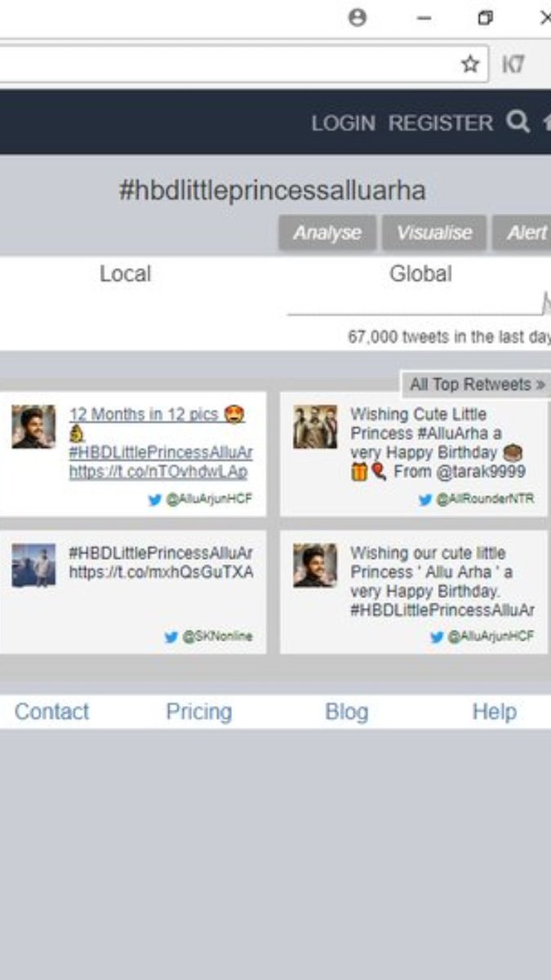Click the avatar of the Wishing our cute tweet
Screen dimensions: 551x980
click(x=315, y=565)
